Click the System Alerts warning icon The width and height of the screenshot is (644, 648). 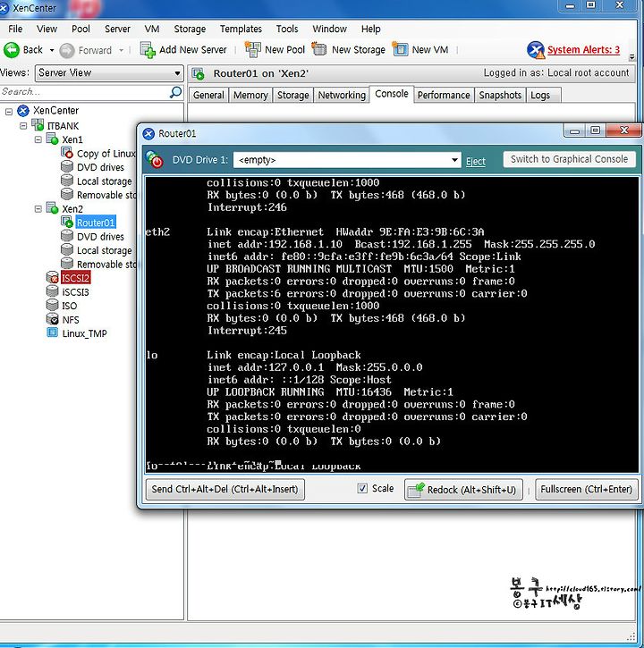tap(536, 50)
